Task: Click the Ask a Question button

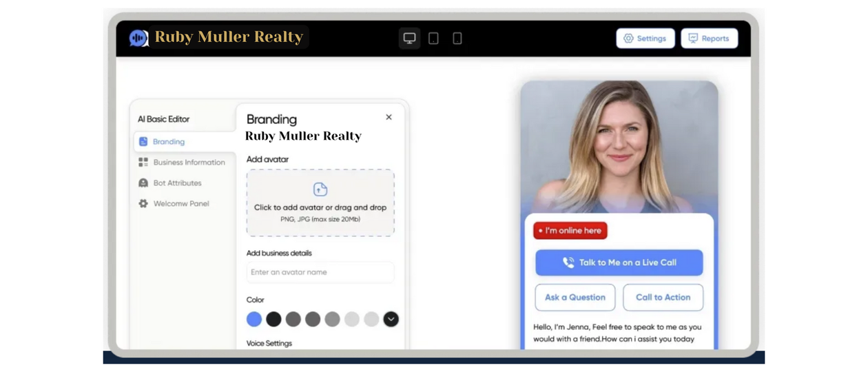Action: (575, 298)
